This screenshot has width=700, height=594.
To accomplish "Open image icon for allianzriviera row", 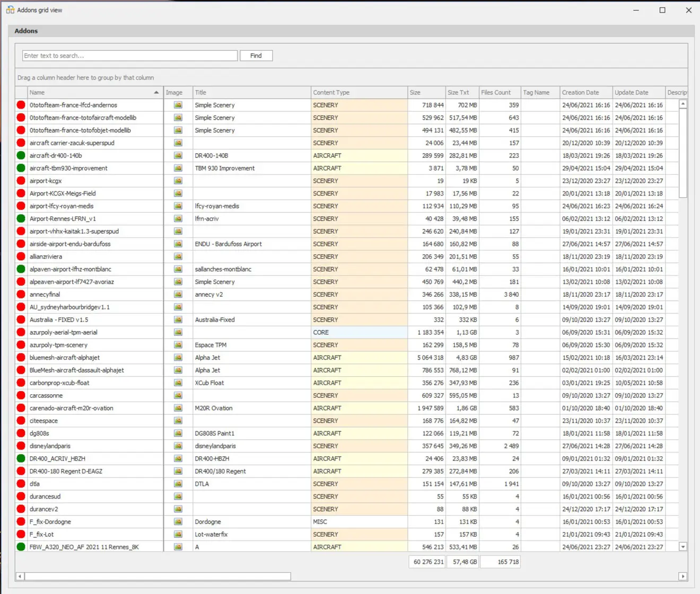I will coord(178,256).
